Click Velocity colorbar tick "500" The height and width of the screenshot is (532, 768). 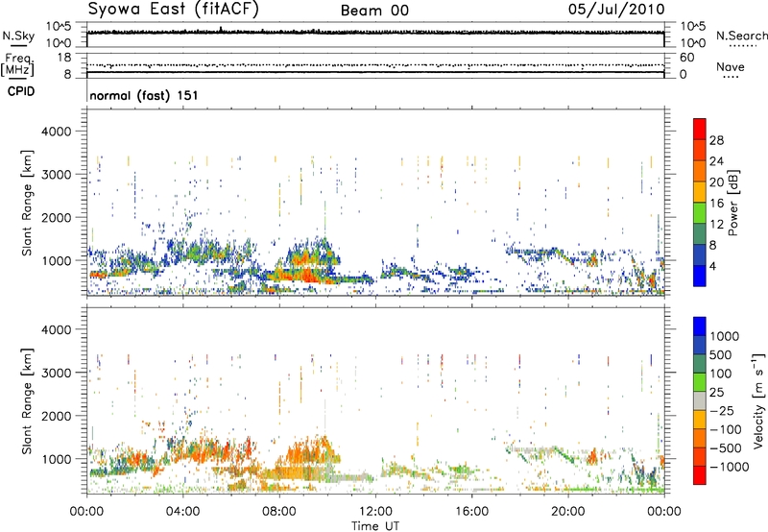coord(721,354)
